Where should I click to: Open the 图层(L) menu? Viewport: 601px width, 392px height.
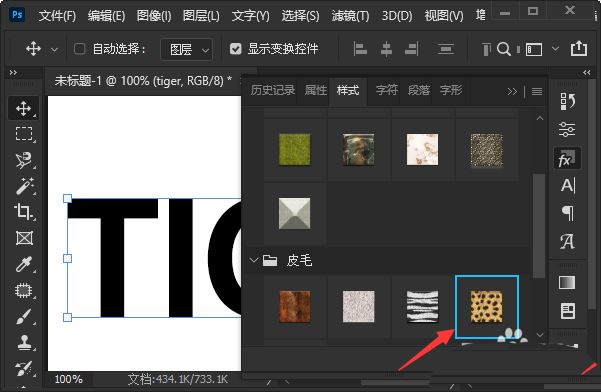pos(201,16)
